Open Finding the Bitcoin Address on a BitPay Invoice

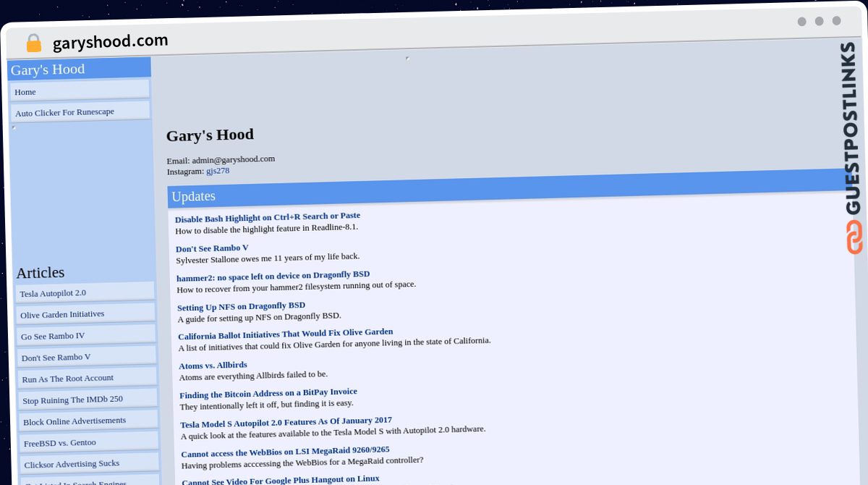point(268,393)
